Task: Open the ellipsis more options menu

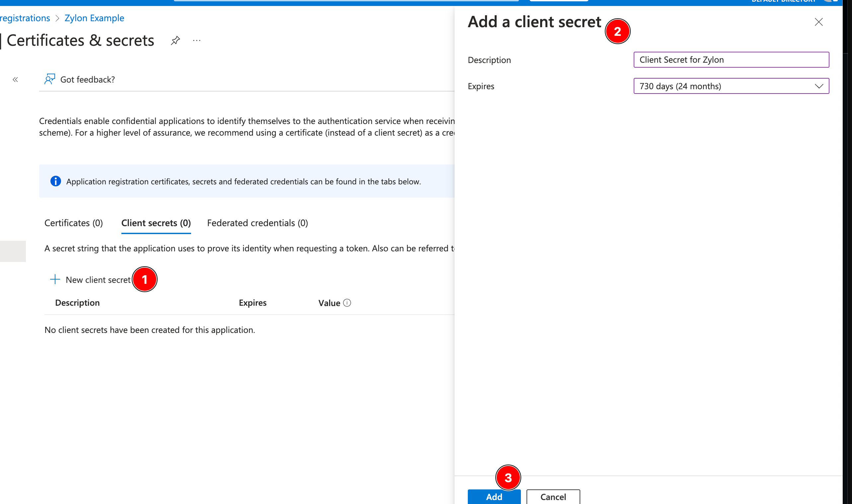Action: (x=197, y=41)
